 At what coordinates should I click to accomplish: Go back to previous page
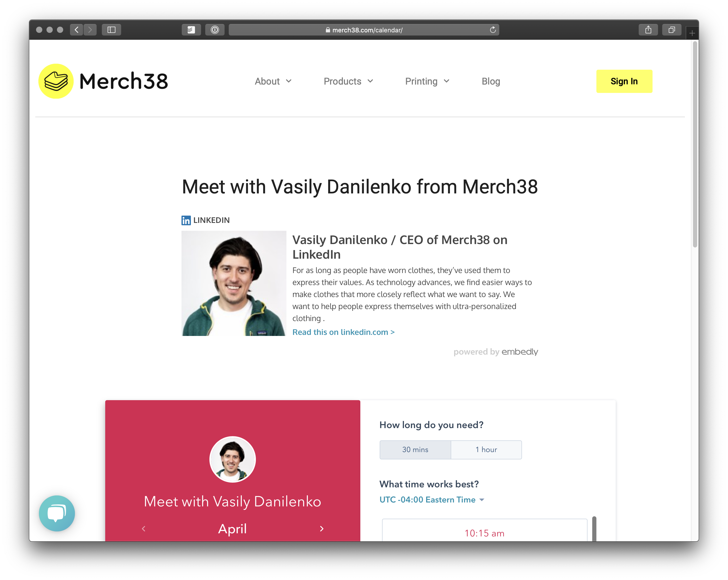[77, 30]
